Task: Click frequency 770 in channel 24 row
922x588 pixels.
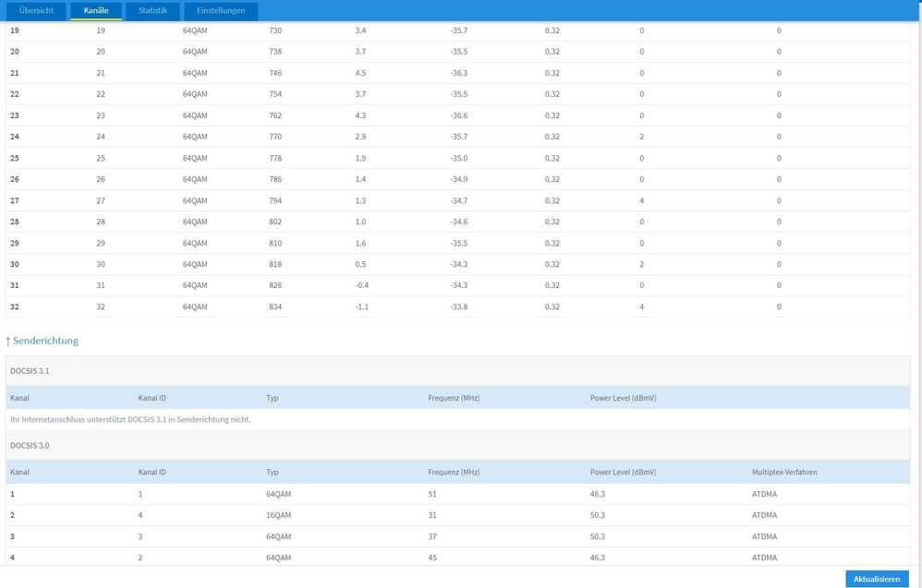Action: (275, 137)
